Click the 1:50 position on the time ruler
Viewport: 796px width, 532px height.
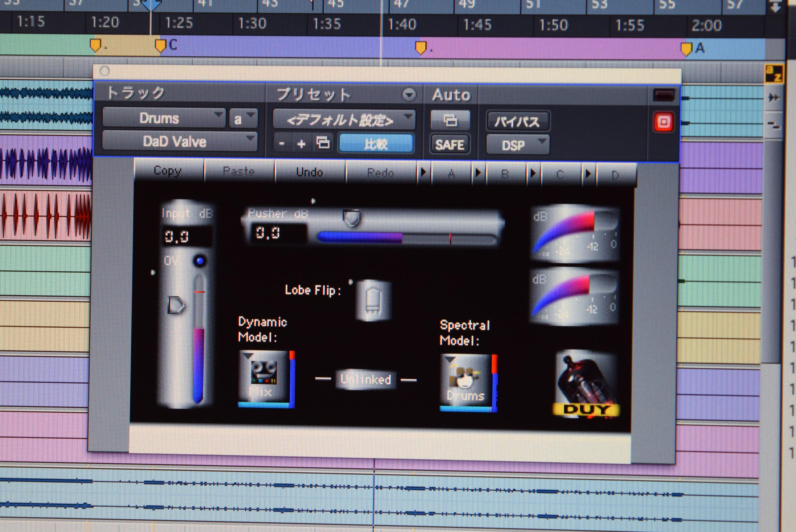coord(553,25)
